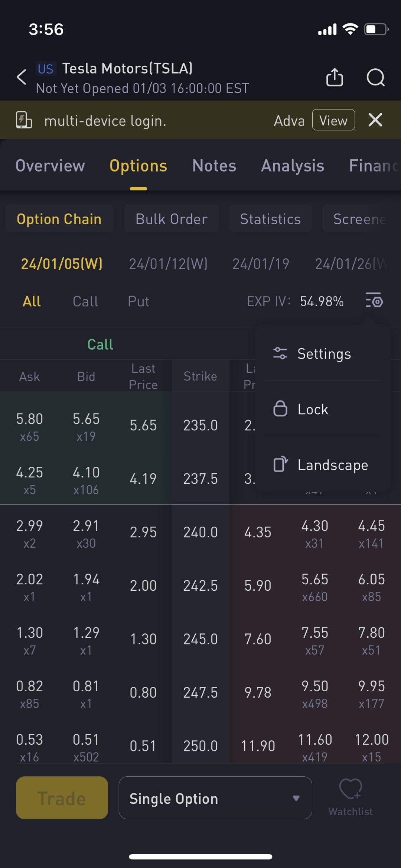
Task: Open the Statistics sub-tab
Action: click(270, 219)
